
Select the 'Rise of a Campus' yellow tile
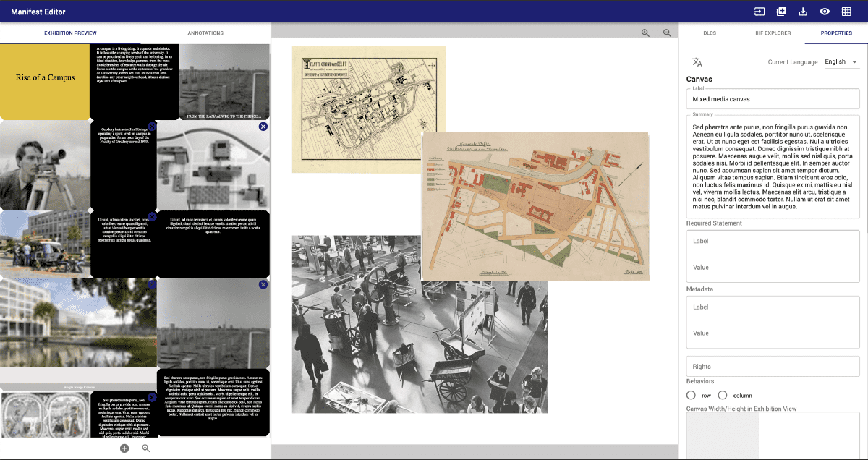pos(45,78)
